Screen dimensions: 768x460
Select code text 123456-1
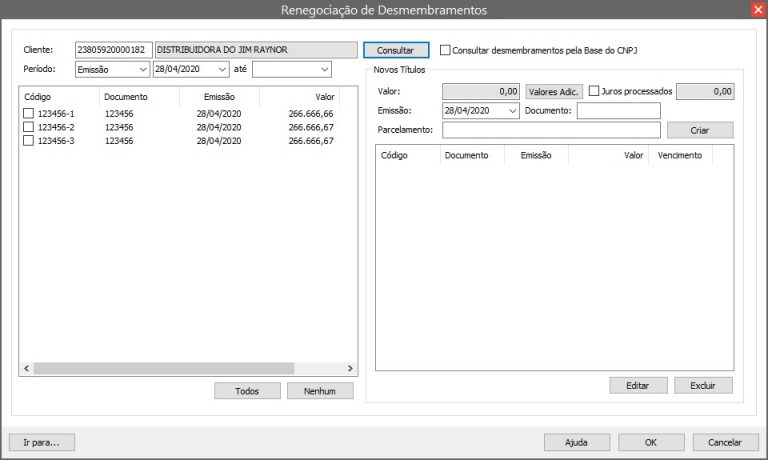tap(56, 114)
